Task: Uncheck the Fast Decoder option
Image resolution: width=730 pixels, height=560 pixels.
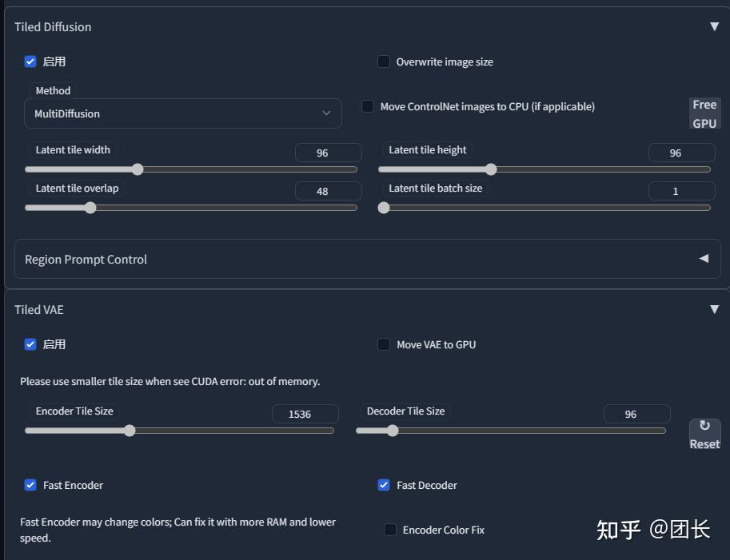Action: [x=384, y=485]
